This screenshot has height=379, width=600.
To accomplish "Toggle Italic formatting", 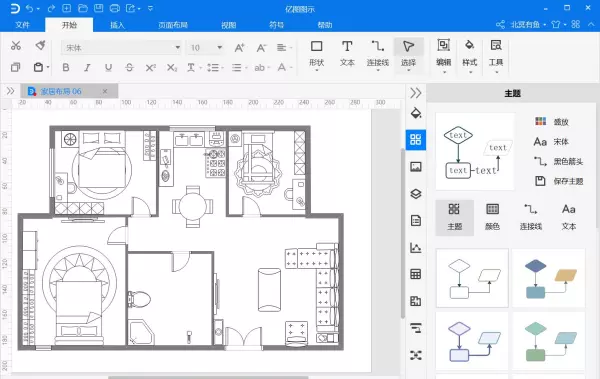I will click(87, 68).
